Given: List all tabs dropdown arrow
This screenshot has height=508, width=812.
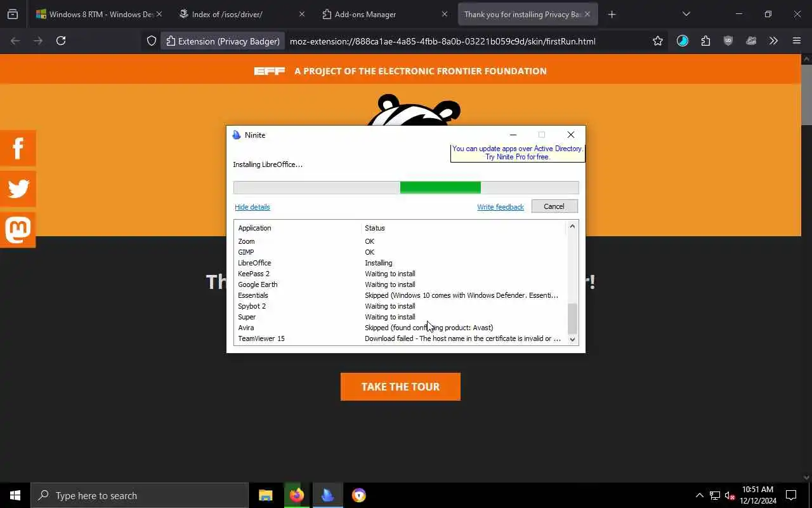Looking at the screenshot, I should coord(686,14).
